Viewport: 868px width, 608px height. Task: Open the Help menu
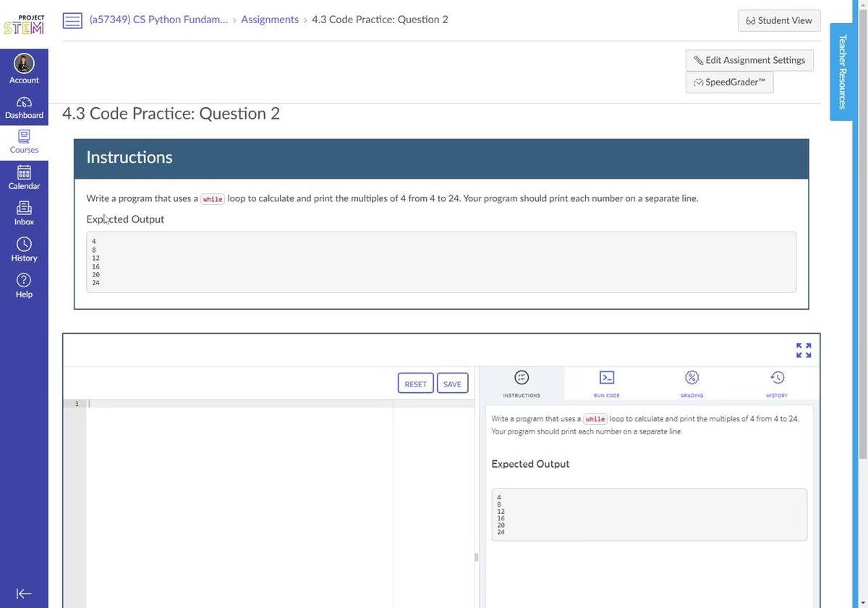point(24,287)
